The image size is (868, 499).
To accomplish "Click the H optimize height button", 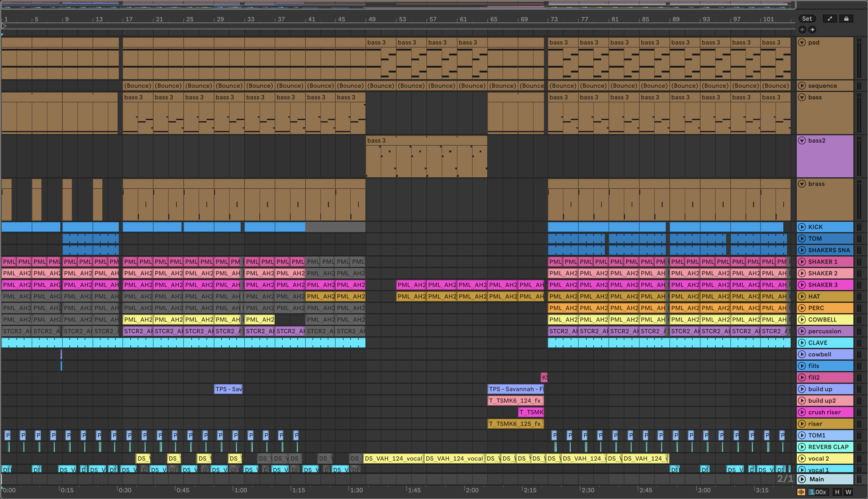I will coord(837,492).
